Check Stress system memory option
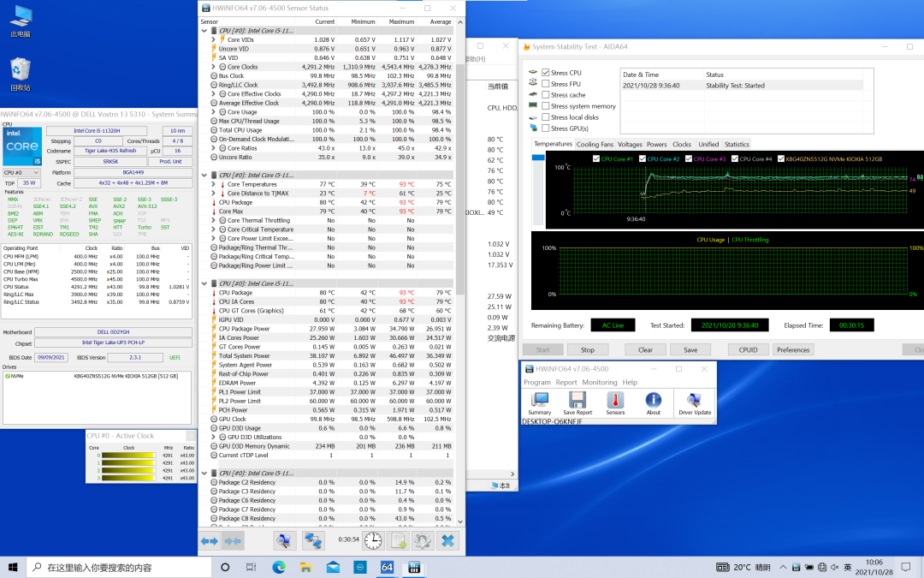924x578 pixels. 546,106
